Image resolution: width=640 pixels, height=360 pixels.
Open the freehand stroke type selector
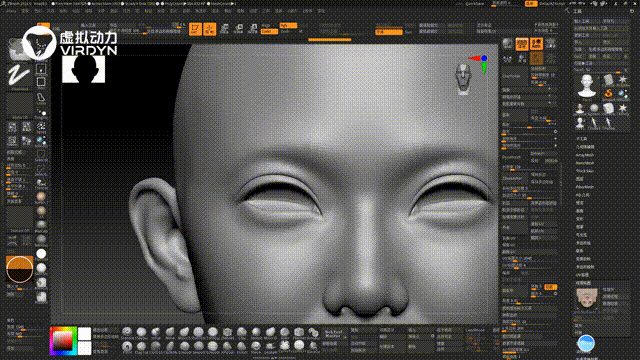19,76
